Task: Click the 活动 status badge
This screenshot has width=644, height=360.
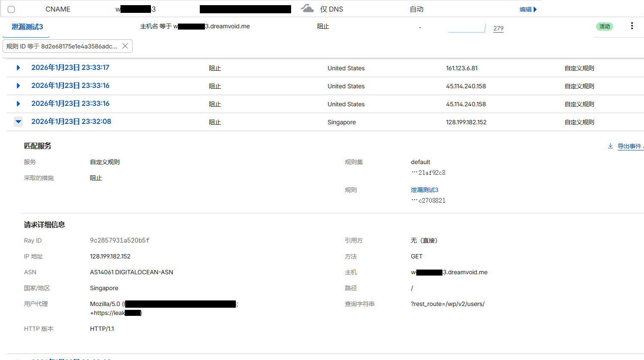Action: 604,27
